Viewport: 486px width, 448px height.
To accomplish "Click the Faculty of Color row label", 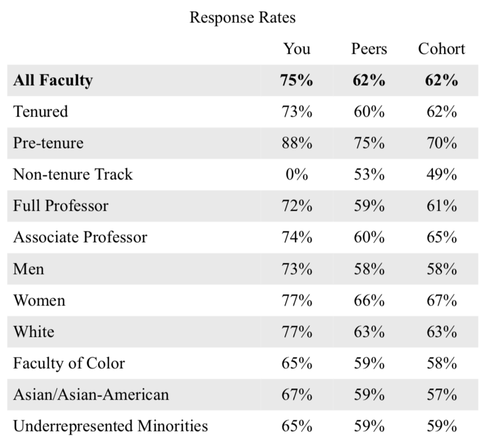I will coord(69,363).
